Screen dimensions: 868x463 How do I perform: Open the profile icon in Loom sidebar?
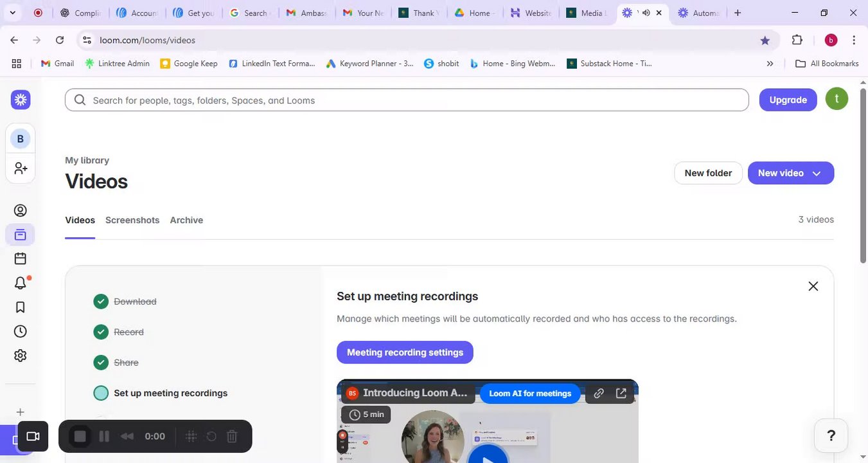21,211
